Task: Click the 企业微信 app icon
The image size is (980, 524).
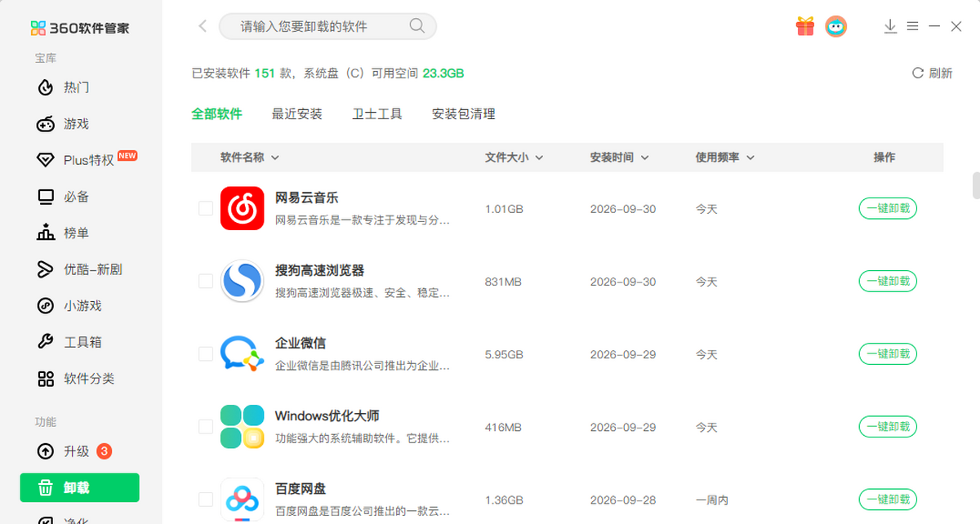Action: [242, 354]
